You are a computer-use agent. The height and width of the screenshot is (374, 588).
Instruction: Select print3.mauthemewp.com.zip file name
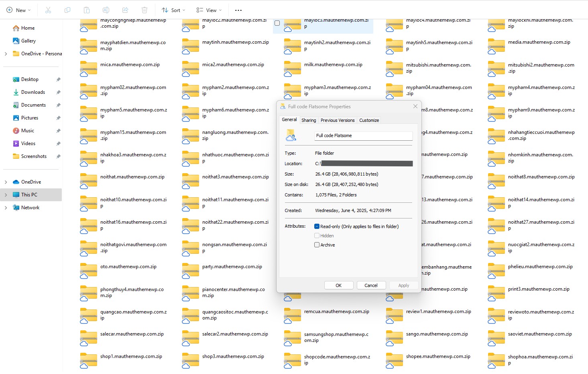coord(539,289)
